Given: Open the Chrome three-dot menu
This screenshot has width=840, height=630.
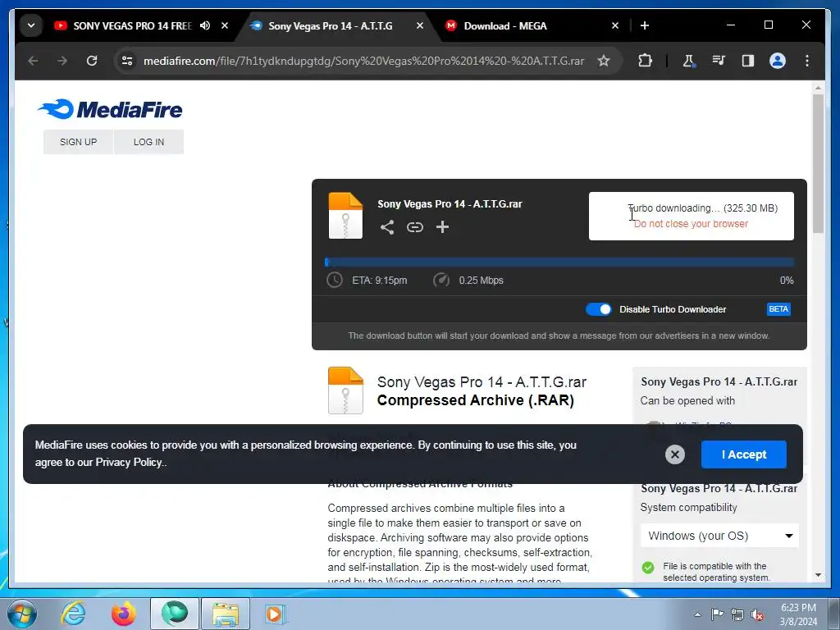Looking at the screenshot, I should (807, 61).
